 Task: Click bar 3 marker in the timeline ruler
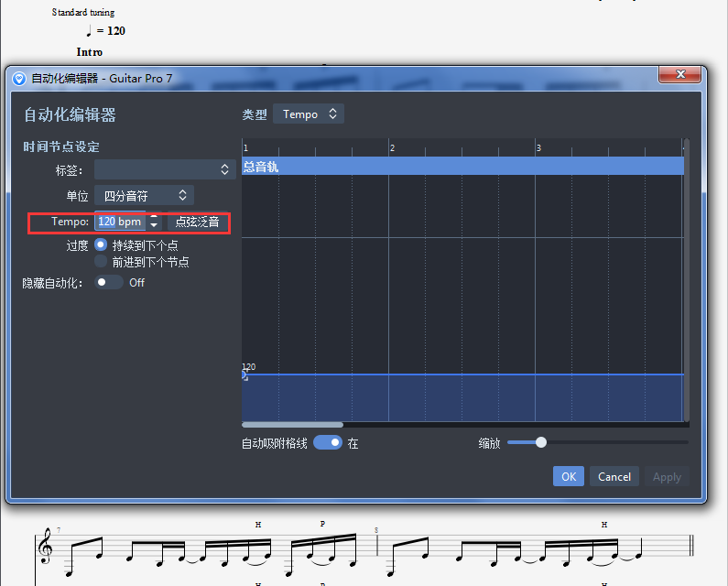[538, 148]
